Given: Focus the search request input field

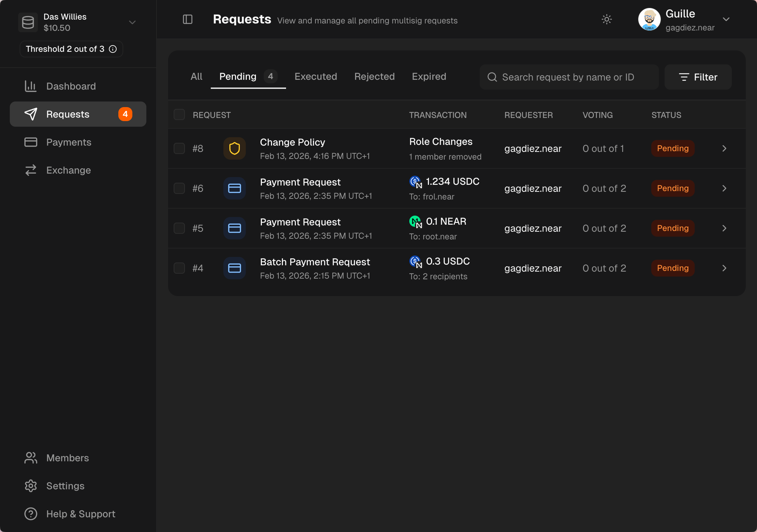Looking at the screenshot, I should tap(574, 77).
